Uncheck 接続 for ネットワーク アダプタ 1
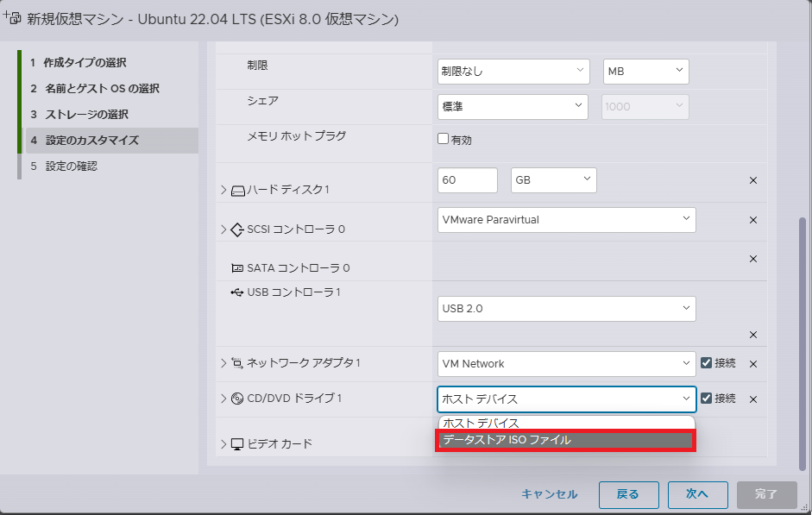Screen dimensions: 812x515 pyautogui.click(x=706, y=363)
